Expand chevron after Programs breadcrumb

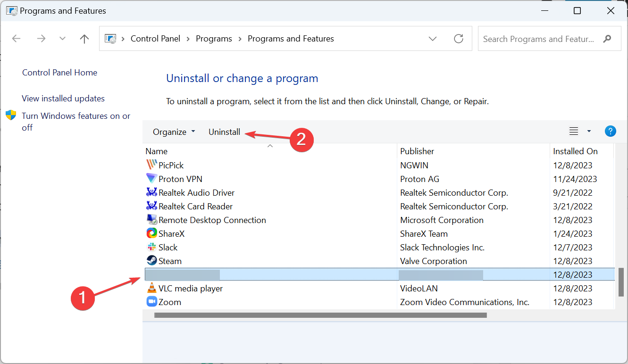240,39
